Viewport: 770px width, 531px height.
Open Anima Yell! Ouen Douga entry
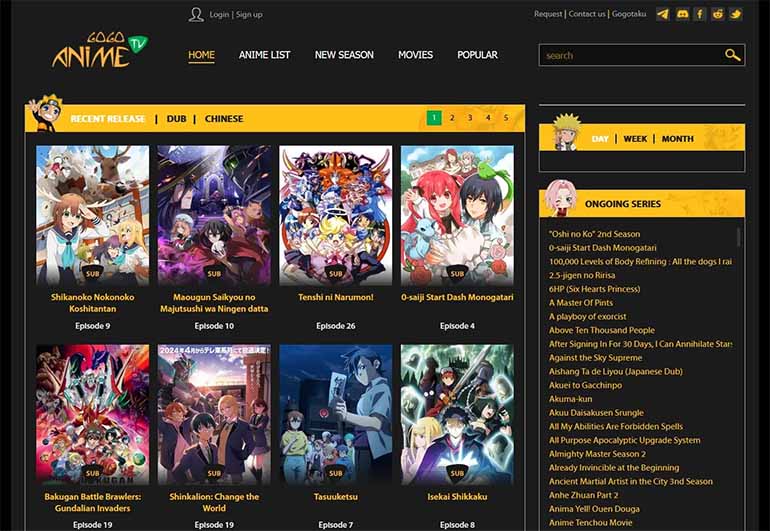594,509
